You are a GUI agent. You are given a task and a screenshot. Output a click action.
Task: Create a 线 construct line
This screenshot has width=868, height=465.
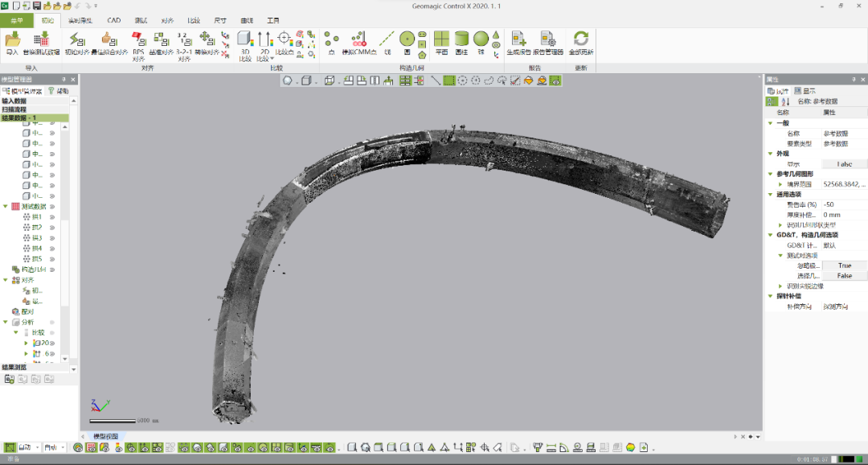tap(387, 43)
